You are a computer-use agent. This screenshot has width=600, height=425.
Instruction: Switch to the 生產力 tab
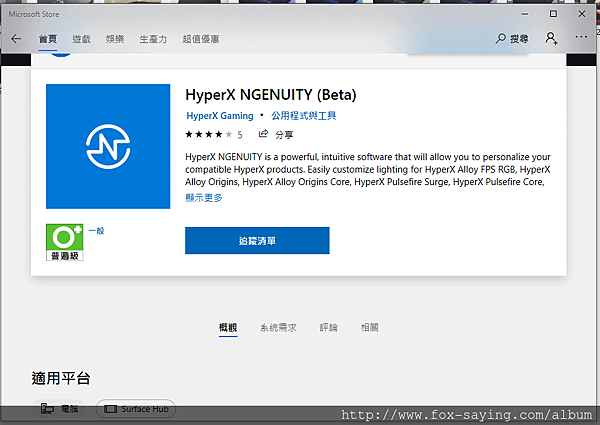point(153,39)
